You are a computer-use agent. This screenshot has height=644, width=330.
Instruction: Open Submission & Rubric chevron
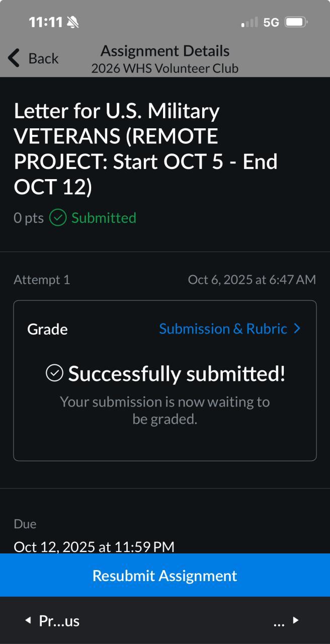pyautogui.click(x=297, y=329)
